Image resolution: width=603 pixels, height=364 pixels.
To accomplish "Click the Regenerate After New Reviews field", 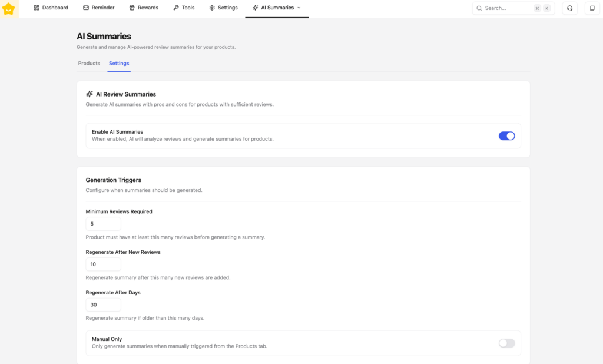I will [x=103, y=264].
